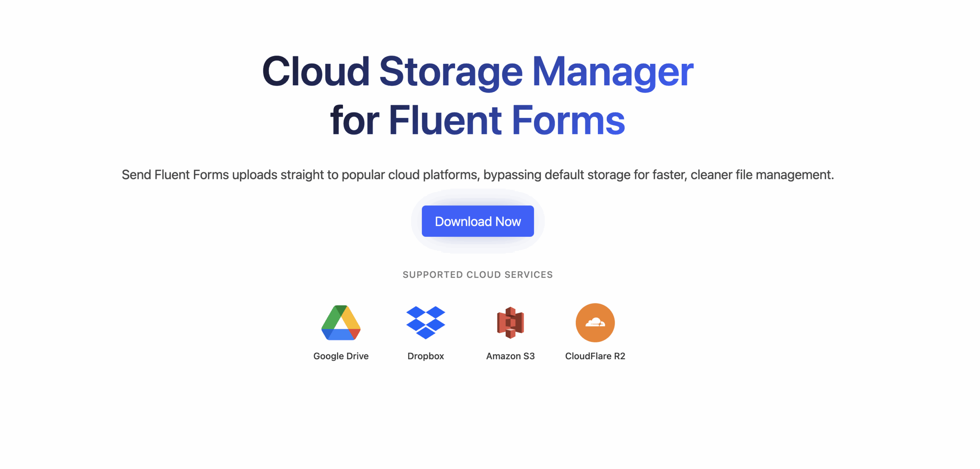Click the word Storage in main title
This screenshot has height=469, width=980.
451,72
